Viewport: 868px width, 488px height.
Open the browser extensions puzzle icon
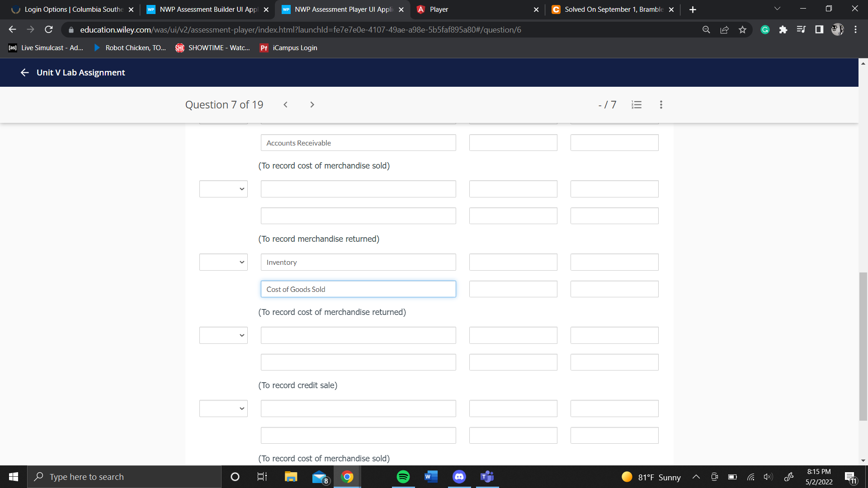pos(783,29)
